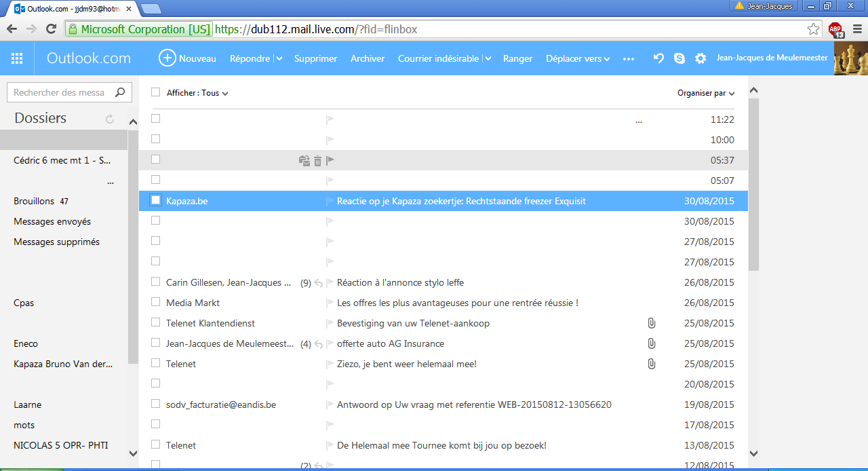Go back with browser back arrow
Viewport: 868px width, 471px height.
(x=12, y=29)
